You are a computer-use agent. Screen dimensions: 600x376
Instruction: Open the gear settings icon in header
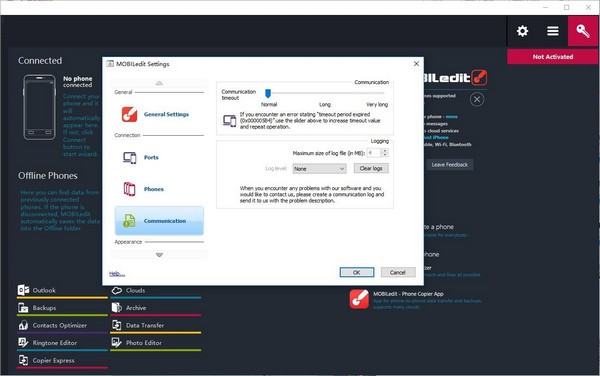[x=522, y=31]
